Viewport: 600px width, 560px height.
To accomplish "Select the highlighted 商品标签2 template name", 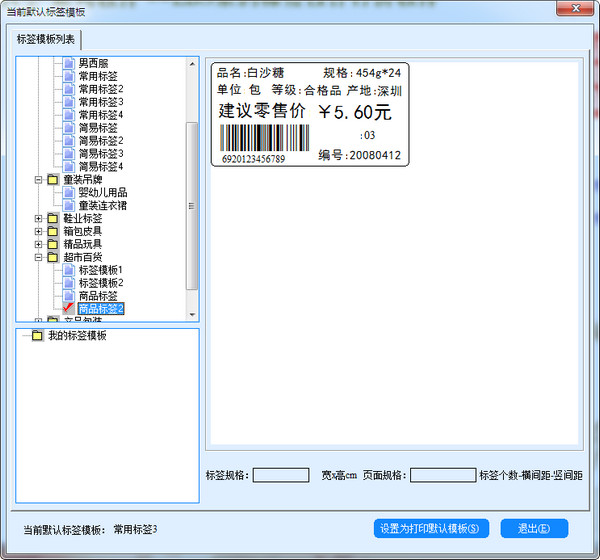I will tap(101, 309).
